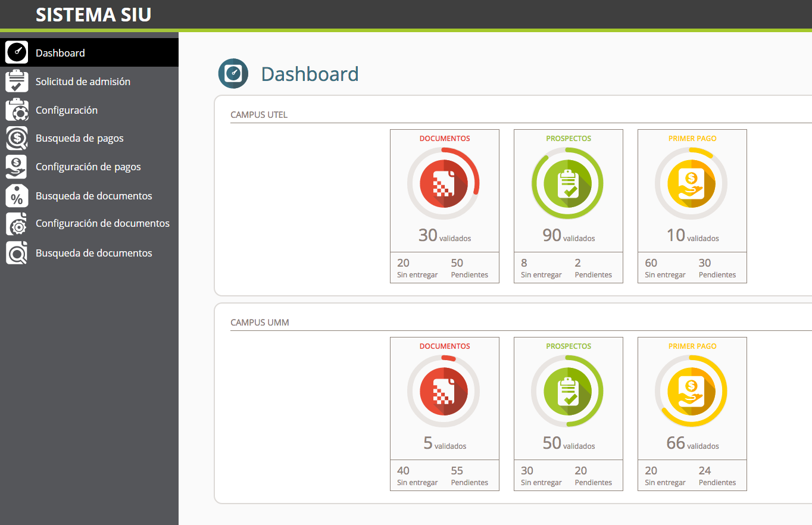
Task: Click the last sidebar document search icon
Action: tap(17, 252)
